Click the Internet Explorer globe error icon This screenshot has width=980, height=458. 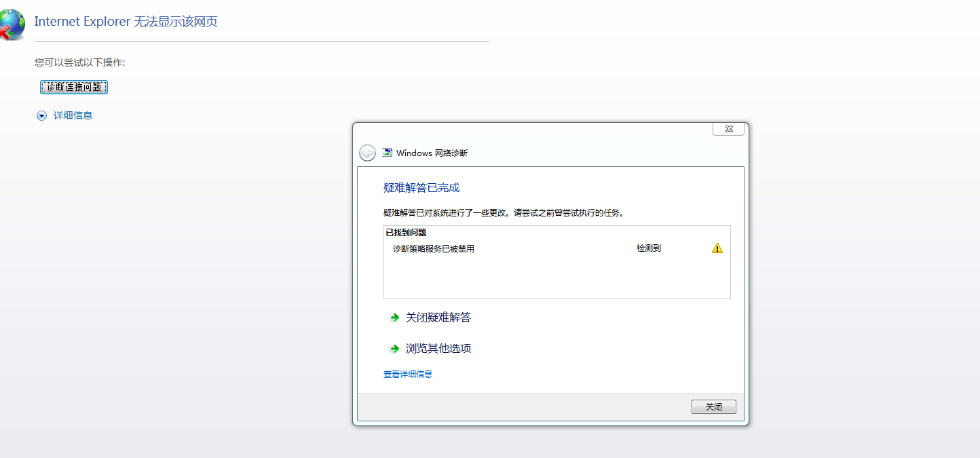[12, 25]
